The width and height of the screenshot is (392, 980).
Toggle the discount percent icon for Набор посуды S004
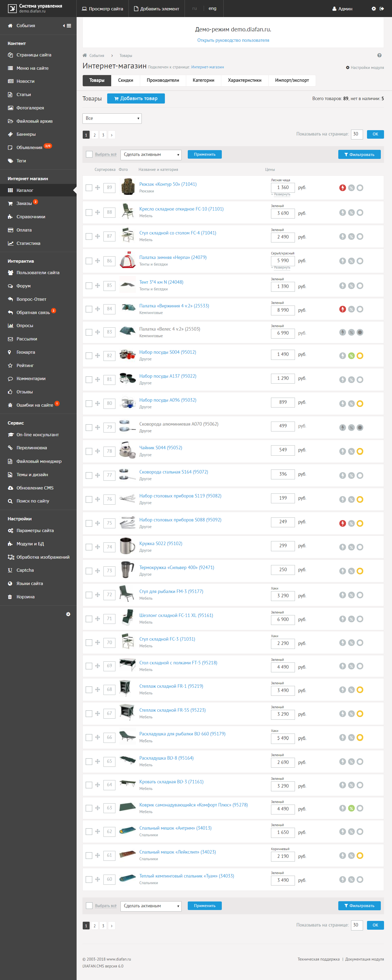tap(351, 356)
